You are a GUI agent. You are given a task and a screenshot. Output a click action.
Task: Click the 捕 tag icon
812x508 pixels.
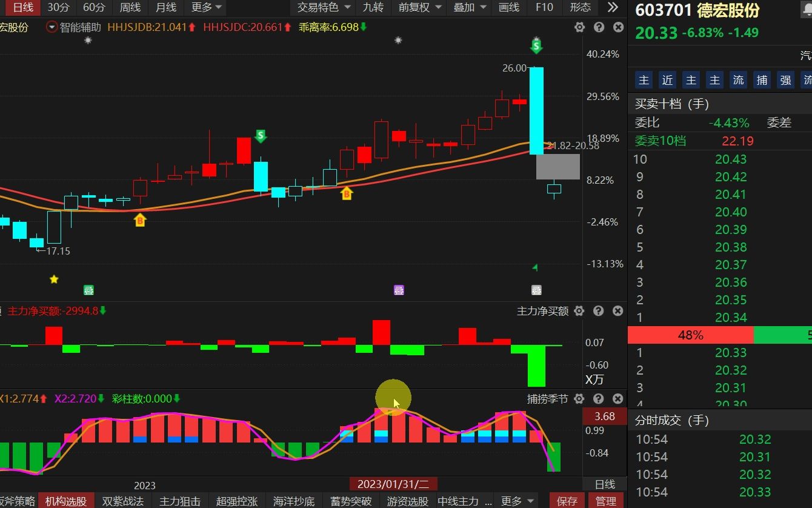pos(762,80)
